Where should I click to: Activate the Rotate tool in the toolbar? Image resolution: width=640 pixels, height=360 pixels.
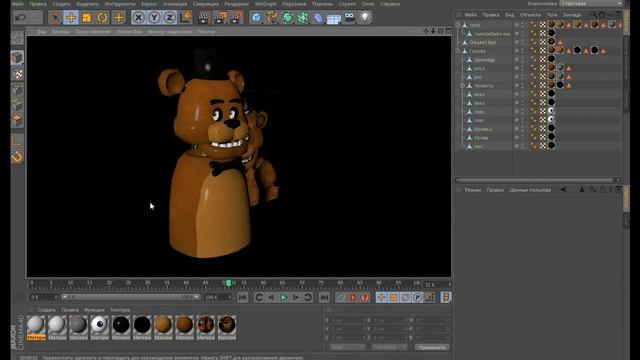pyautogui.click(x=102, y=18)
